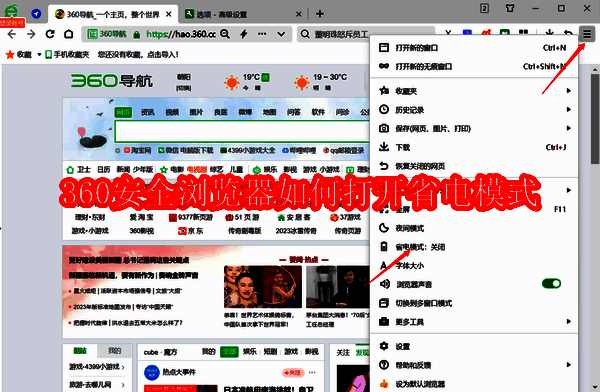Click the page vertical scrollbar thumb
The height and width of the screenshot is (392, 600).
595,119
